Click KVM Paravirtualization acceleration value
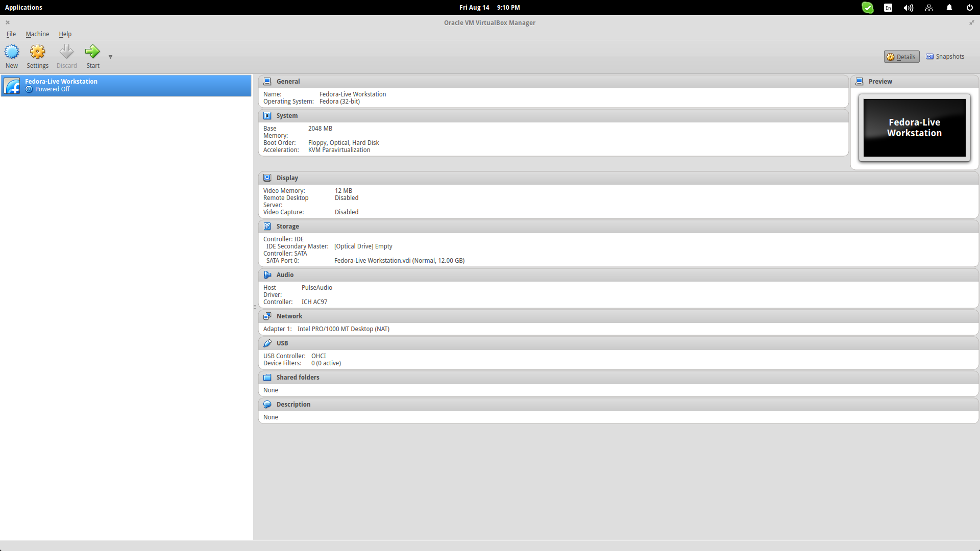Screen dimensions: 980x551 pyautogui.click(x=339, y=150)
